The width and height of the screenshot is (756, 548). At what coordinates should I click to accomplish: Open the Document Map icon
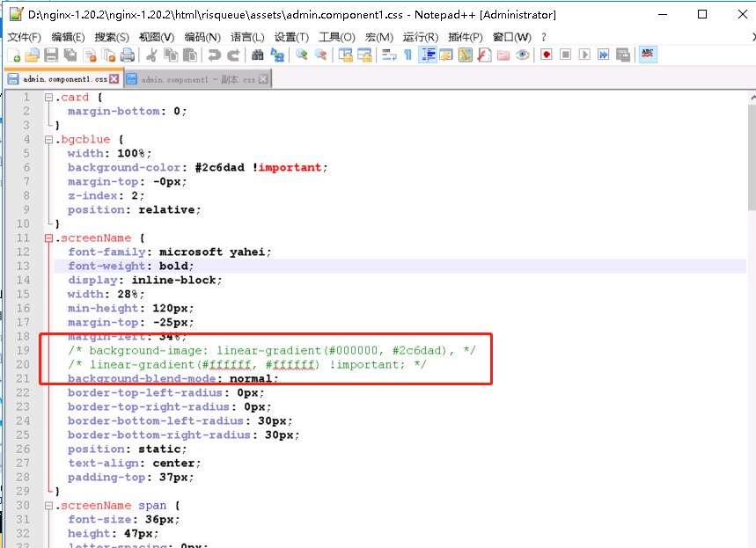(466, 55)
